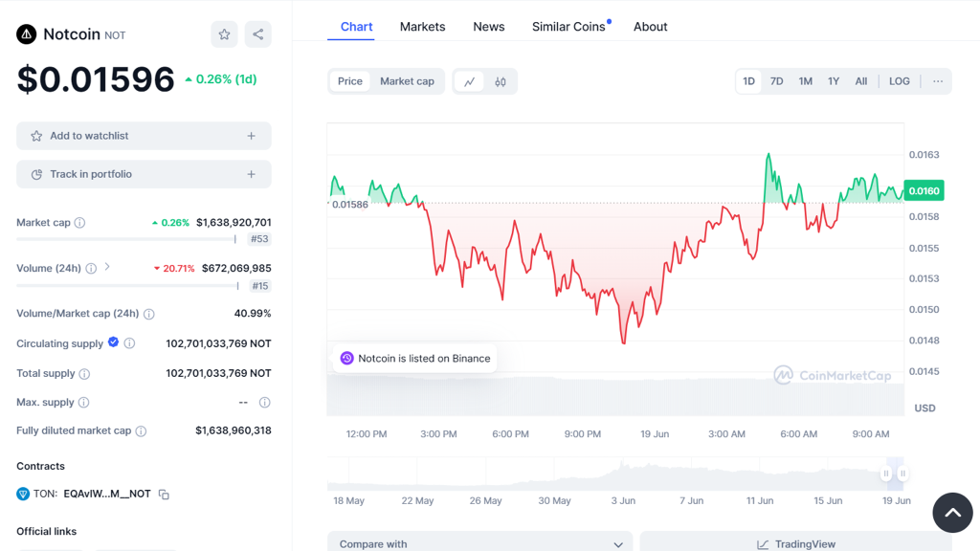980x551 pixels.
Task: Click the star favorite icon beside Notcoin
Action: point(224,34)
